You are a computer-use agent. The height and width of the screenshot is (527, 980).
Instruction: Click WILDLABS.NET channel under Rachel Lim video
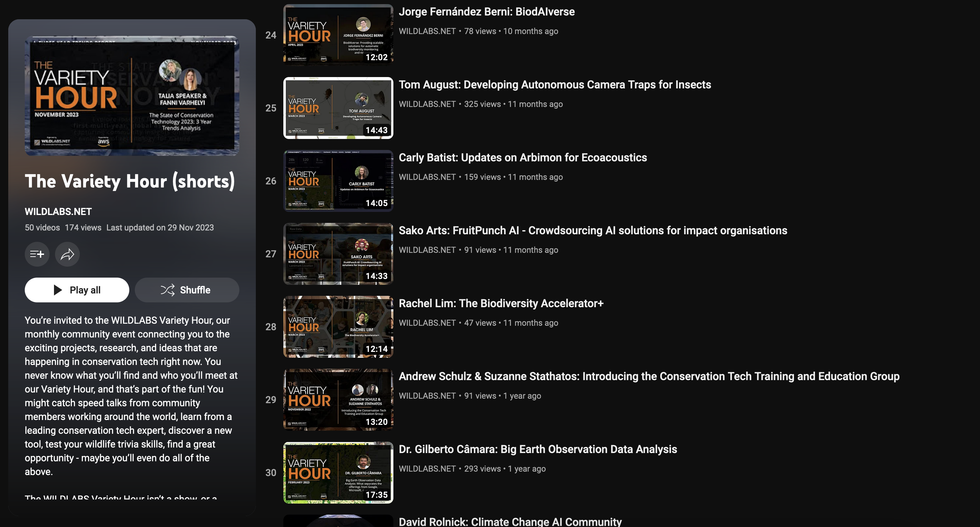[x=427, y=323]
